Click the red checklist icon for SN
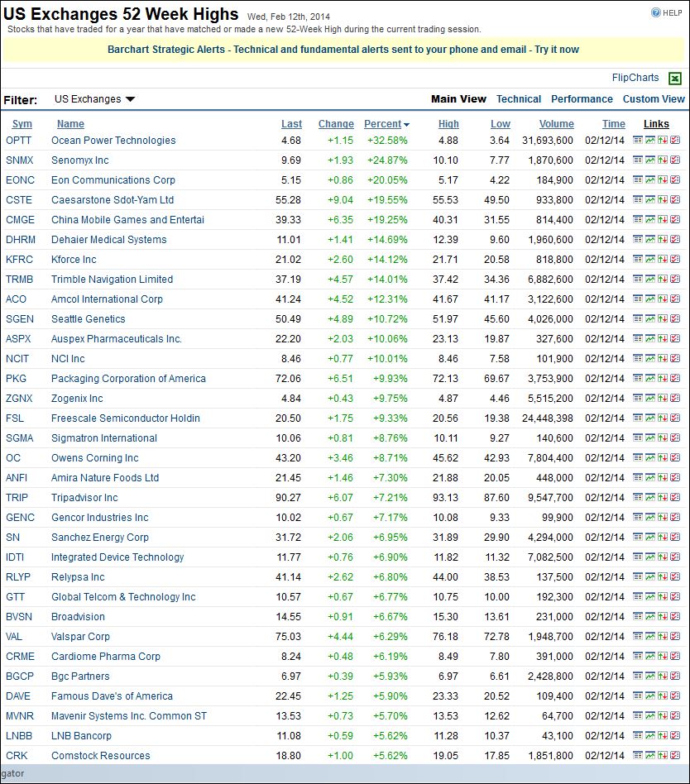The image size is (690, 784). coord(675,537)
